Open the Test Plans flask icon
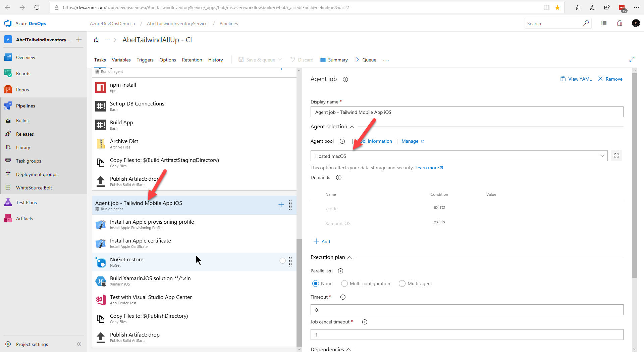The image size is (644, 352). tap(8, 203)
